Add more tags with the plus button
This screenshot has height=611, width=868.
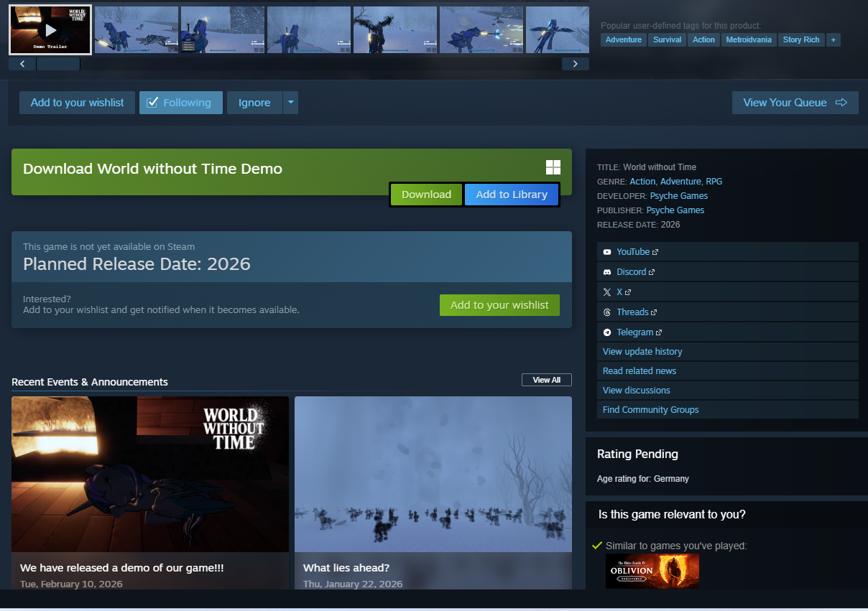(x=834, y=39)
